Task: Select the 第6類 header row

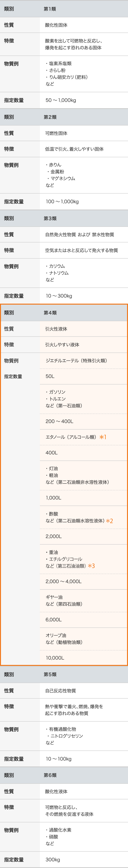Action: tap(64, 775)
